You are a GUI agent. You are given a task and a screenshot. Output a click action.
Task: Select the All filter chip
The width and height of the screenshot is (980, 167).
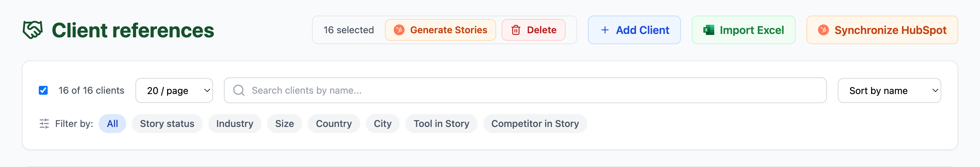click(x=112, y=124)
